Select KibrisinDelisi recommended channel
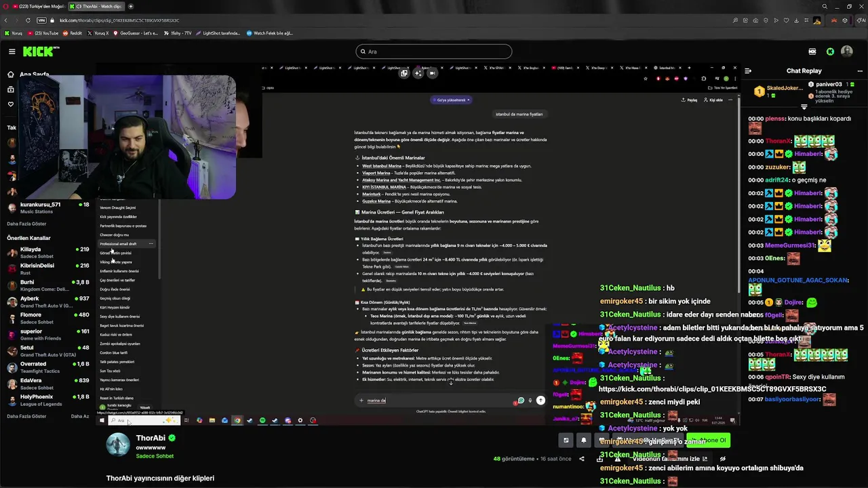Viewport: 868px width, 488px height. pyautogui.click(x=47, y=269)
